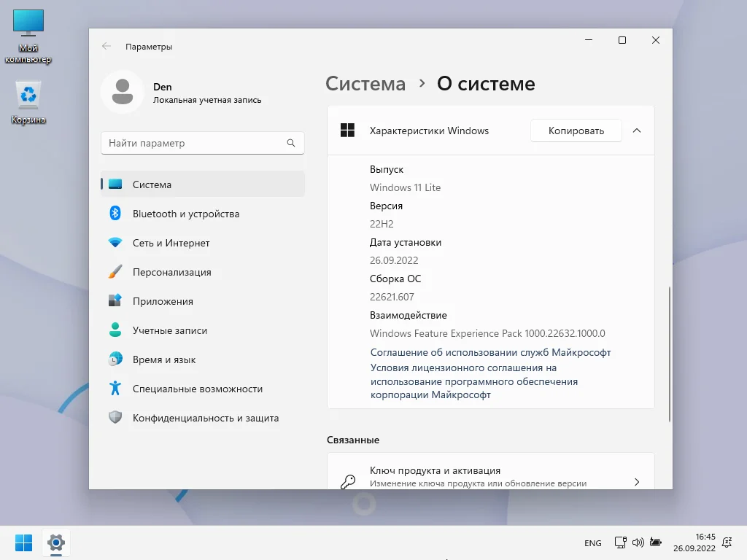This screenshot has height=560, width=747.
Task: Click the search magnifier icon
Action: 291,143
